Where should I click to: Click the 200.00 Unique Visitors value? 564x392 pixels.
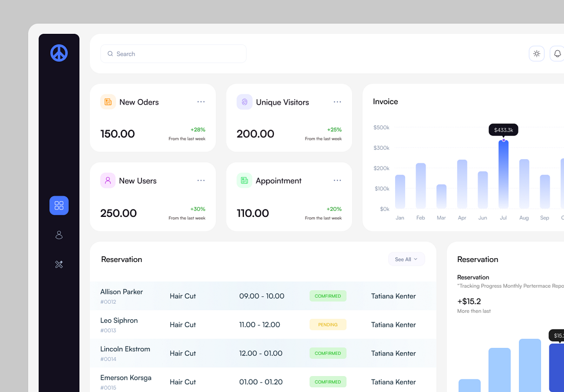pos(255,134)
